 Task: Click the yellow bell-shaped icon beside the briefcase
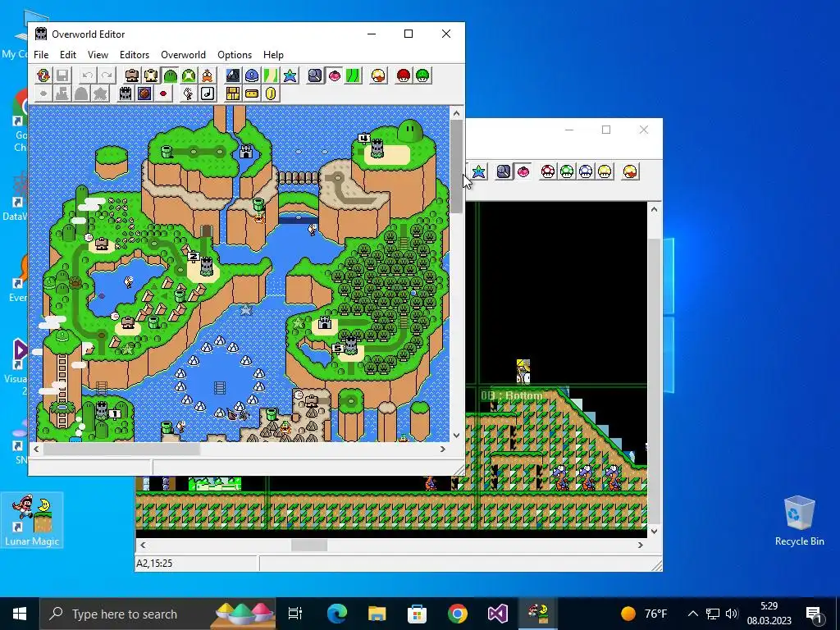pos(151,75)
